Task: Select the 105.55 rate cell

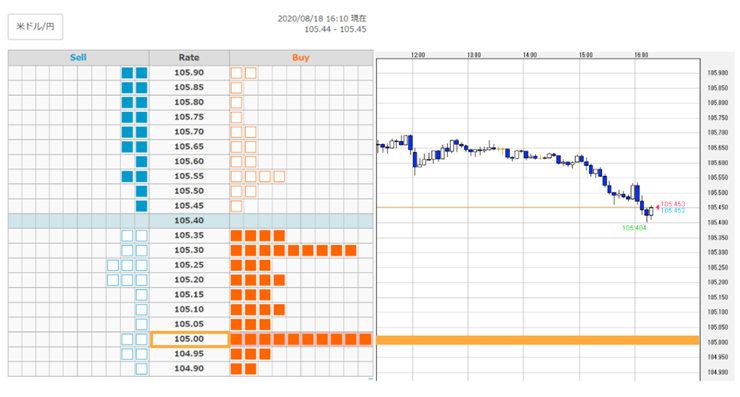Action: click(x=189, y=176)
